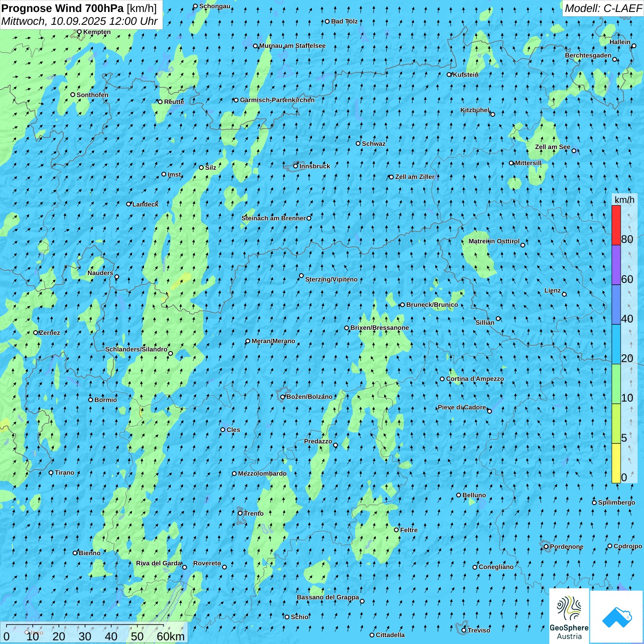Click the Treviso label
This screenshot has width=644, height=644.
tap(479, 630)
